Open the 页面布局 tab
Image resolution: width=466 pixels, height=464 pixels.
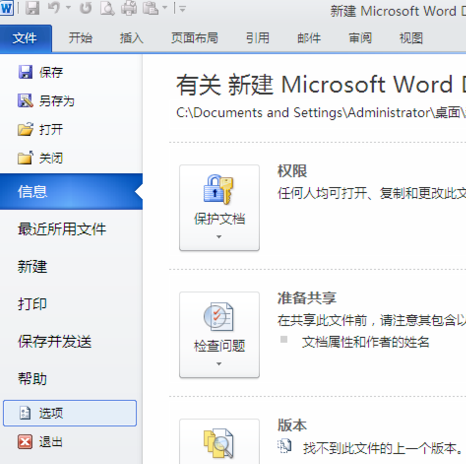(x=195, y=38)
